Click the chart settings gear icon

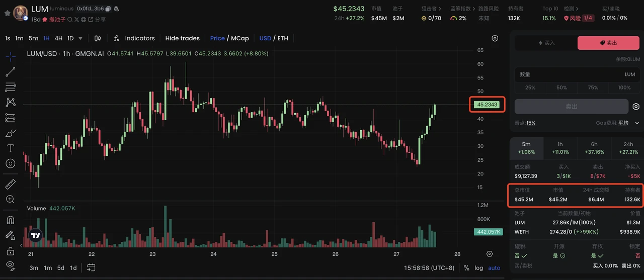pos(495,38)
